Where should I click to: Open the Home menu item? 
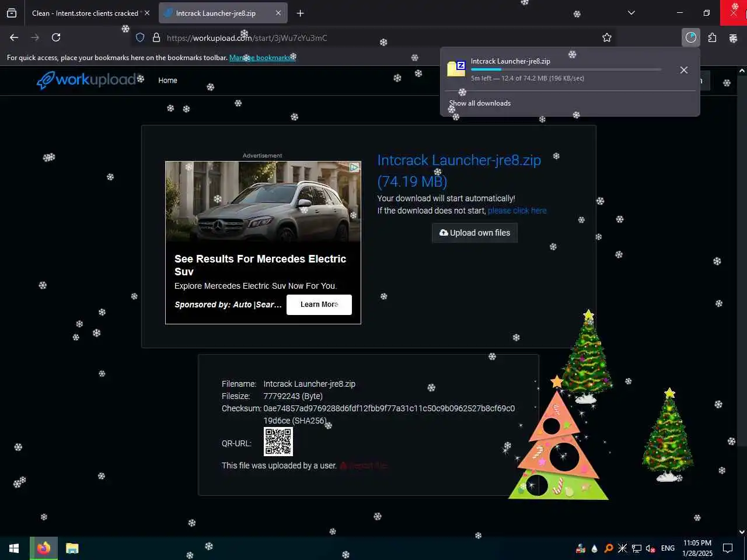[x=167, y=80]
